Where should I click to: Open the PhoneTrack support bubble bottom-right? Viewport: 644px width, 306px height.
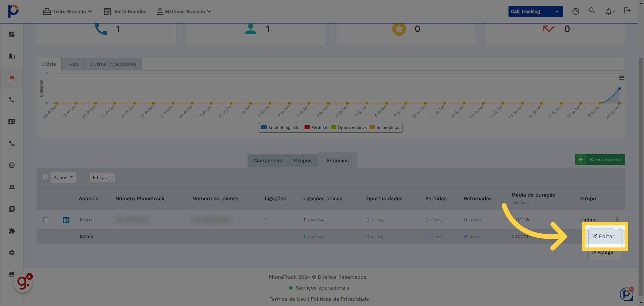click(626, 294)
